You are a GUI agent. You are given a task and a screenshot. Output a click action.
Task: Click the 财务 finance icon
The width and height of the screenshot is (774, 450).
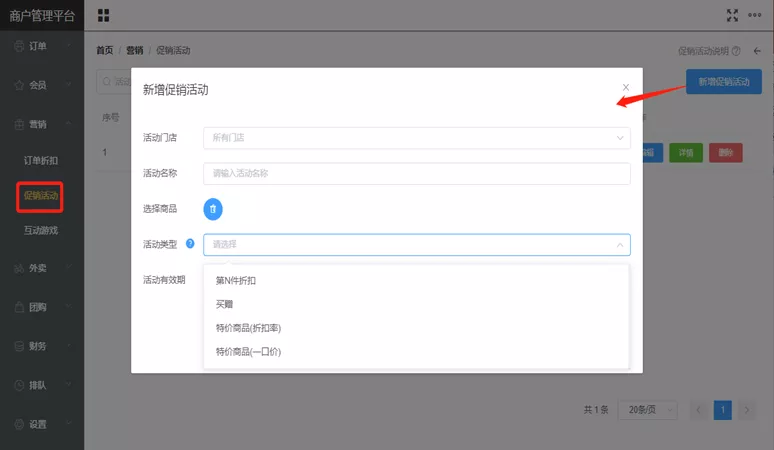19,346
